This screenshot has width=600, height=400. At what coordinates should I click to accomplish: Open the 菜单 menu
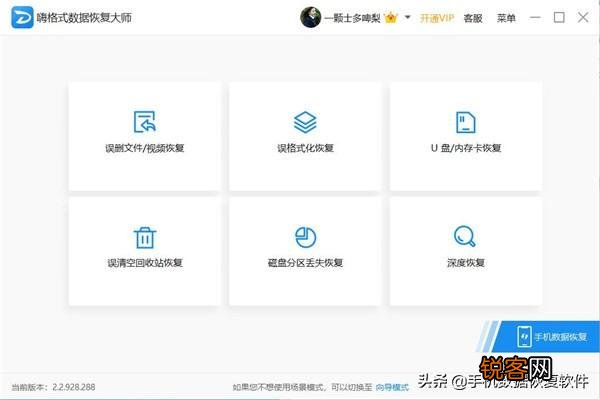pyautogui.click(x=506, y=18)
